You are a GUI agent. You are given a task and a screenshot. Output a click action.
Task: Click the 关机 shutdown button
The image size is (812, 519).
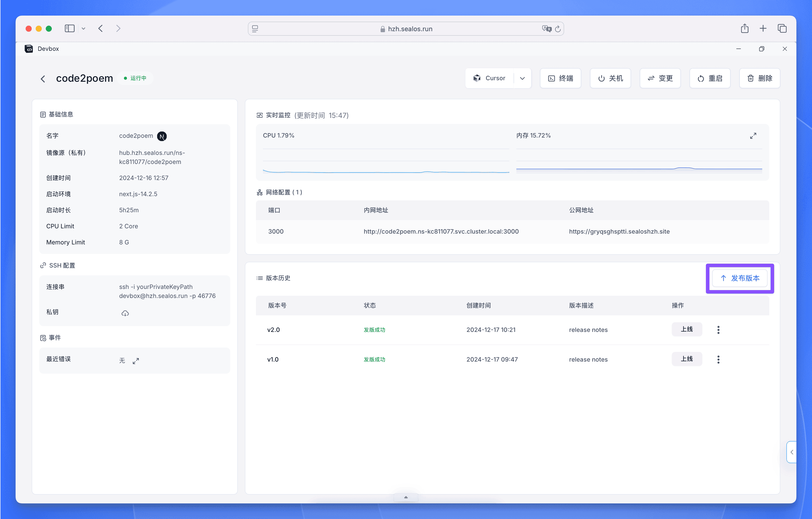point(610,78)
